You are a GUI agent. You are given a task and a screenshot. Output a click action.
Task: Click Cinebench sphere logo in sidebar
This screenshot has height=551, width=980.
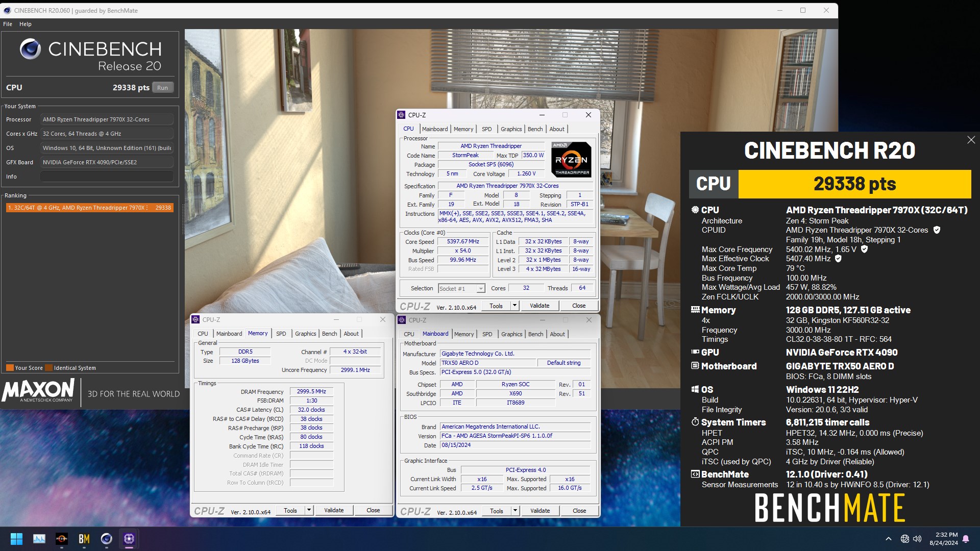(30, 49)
